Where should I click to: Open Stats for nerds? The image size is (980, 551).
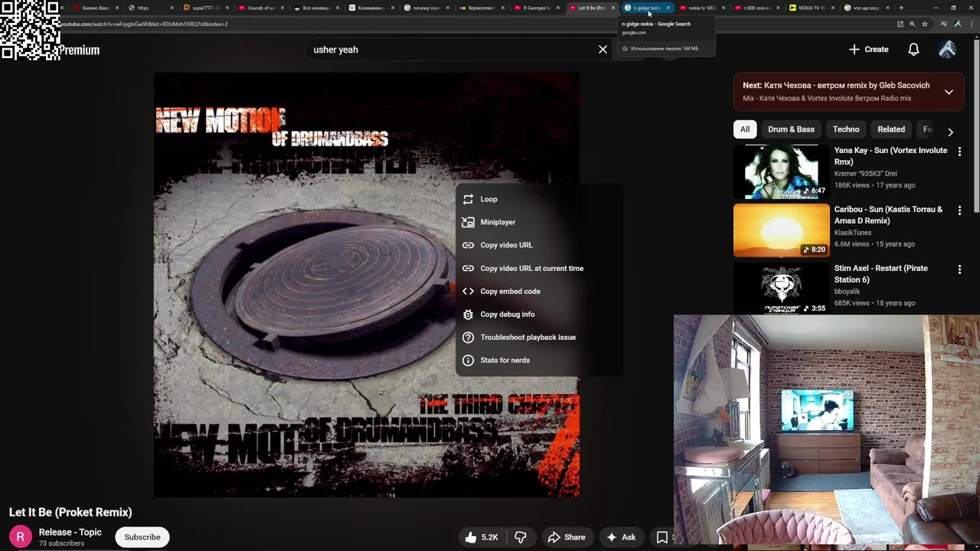point(538,360)
